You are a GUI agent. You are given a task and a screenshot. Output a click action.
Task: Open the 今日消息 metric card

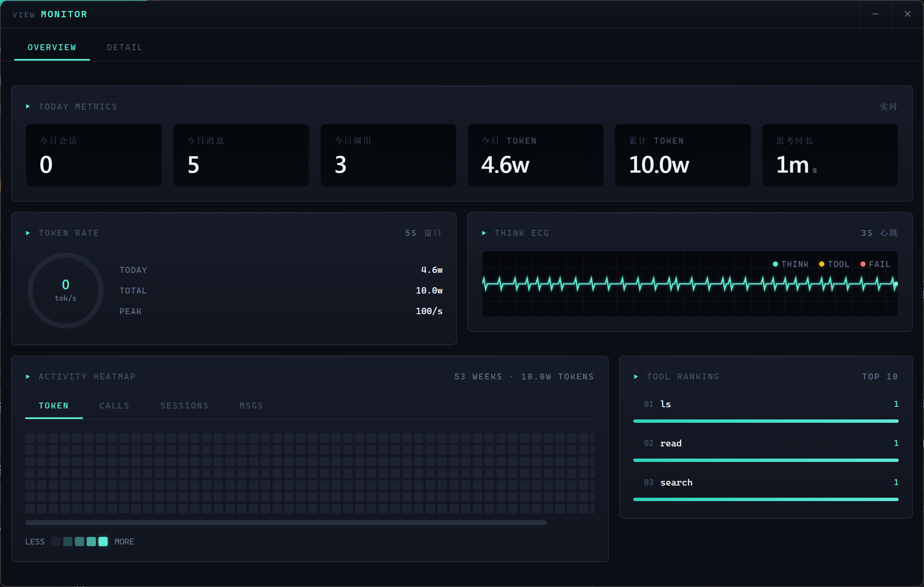click(241, 155)
